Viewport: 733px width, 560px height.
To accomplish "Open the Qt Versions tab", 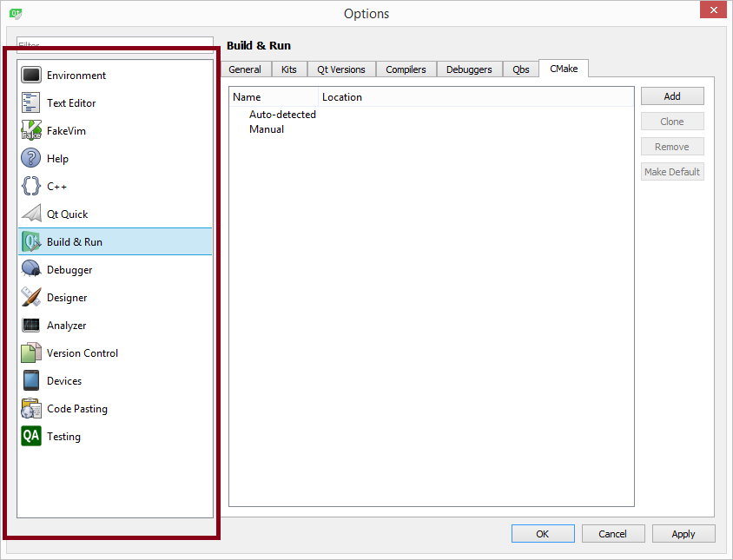I will (341, 69).
